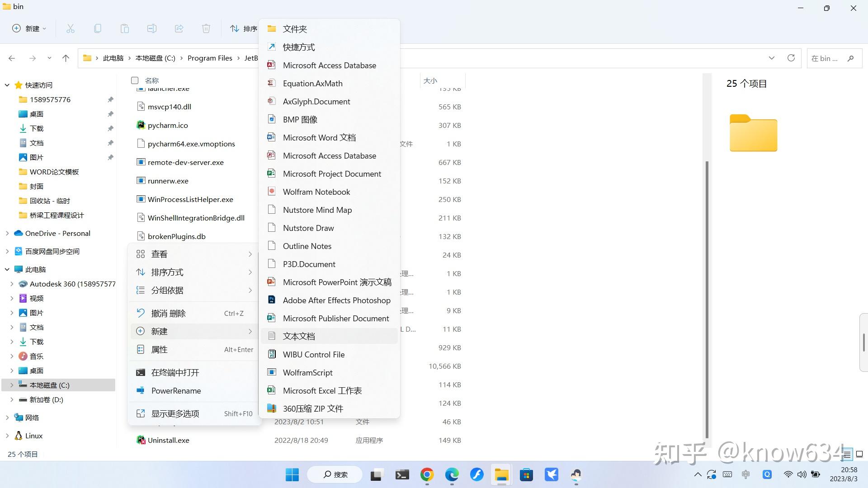Open the address bar history dropdown

[x=772, y=58]
